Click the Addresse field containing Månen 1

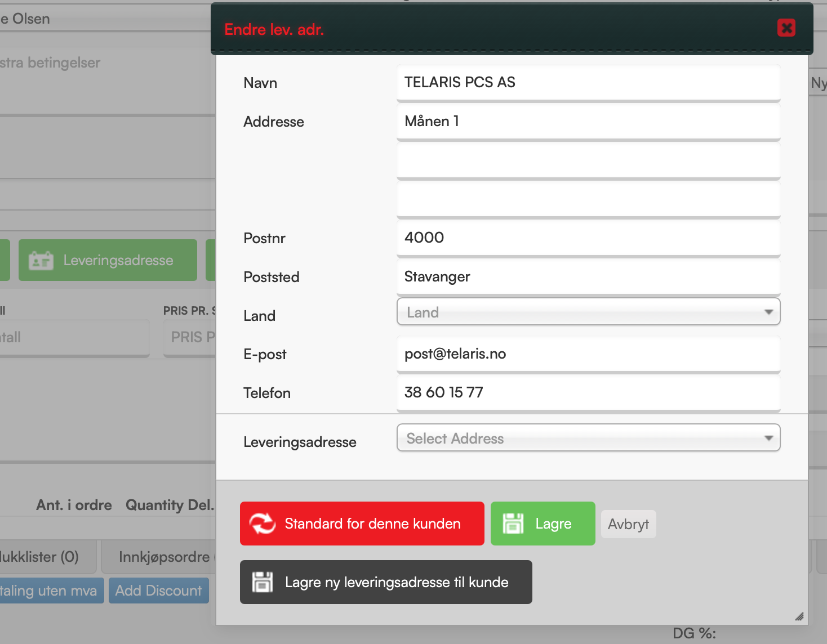coord(589,122)
